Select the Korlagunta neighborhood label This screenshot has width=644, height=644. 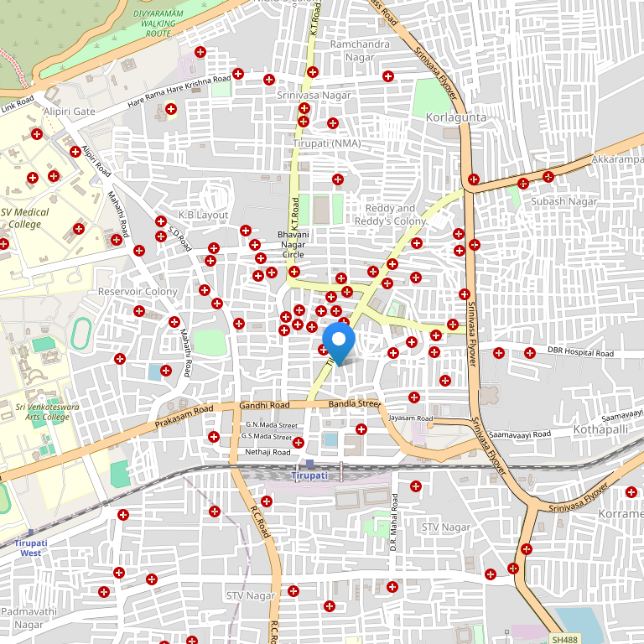click(x=456, y=117)
